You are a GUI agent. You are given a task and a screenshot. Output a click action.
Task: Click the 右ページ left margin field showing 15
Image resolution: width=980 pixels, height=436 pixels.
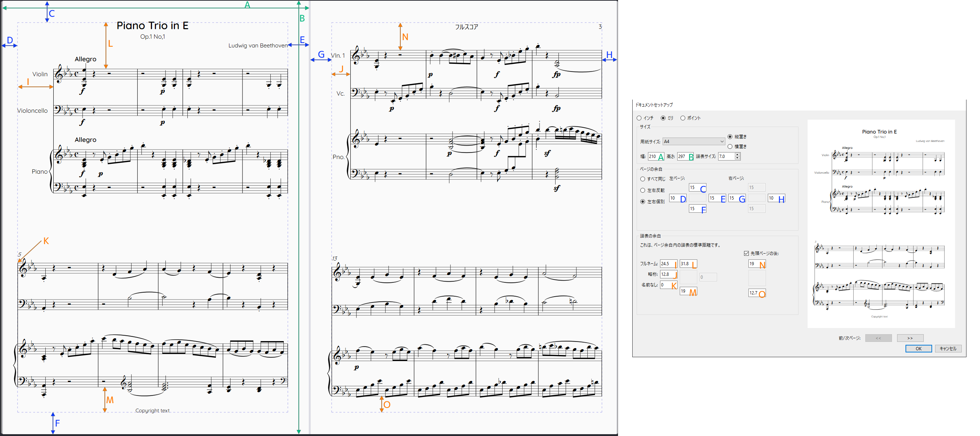pos(737,198)
